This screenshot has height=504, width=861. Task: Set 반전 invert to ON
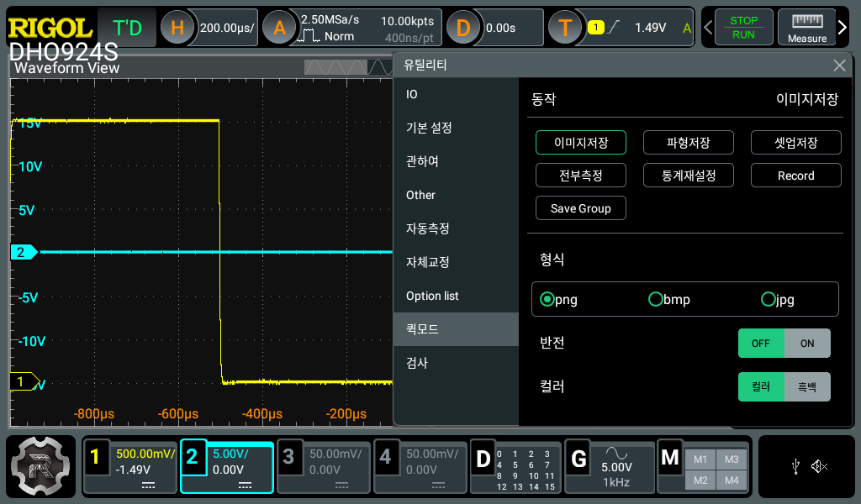click(807, 344)
